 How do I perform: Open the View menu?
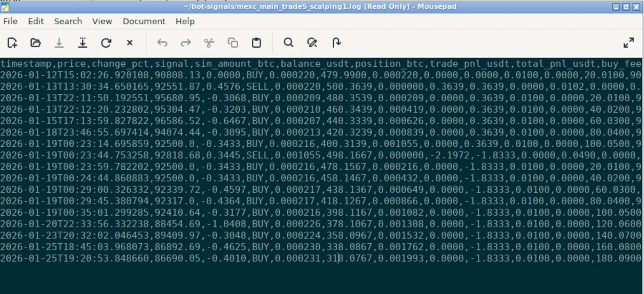[102, 21]
